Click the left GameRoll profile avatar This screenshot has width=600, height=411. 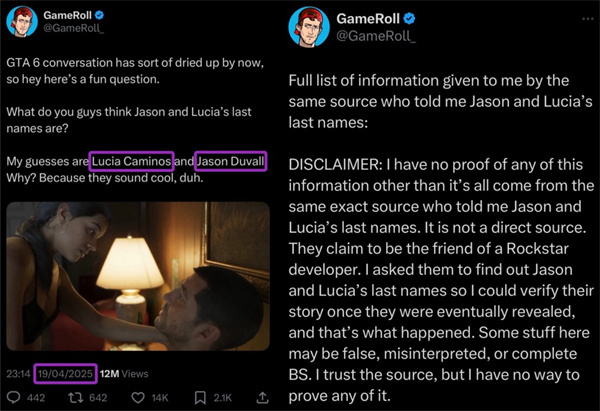coord(22,21)
